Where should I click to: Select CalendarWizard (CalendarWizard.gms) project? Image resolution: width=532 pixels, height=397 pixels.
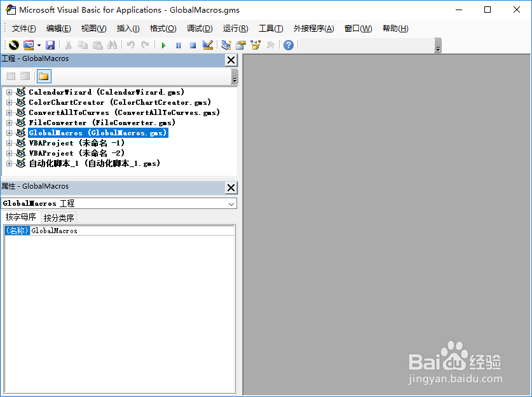pos(106,92)
